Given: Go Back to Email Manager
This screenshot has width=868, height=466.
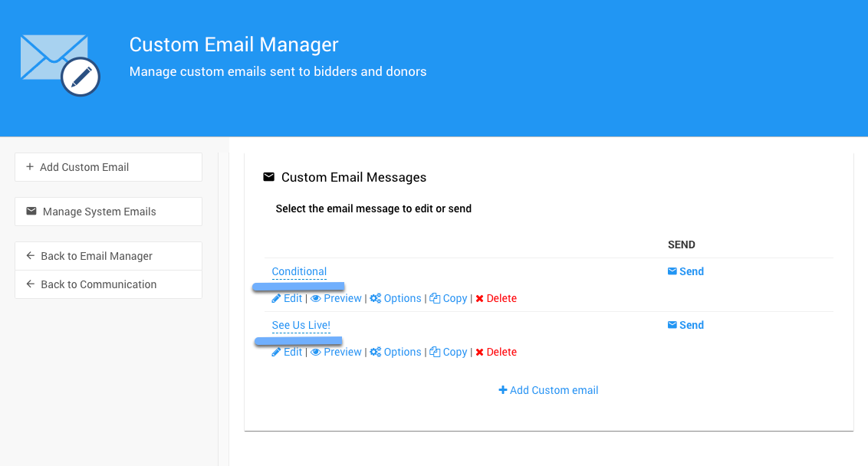Looking at the screenshot, I should tap(108, 256).
